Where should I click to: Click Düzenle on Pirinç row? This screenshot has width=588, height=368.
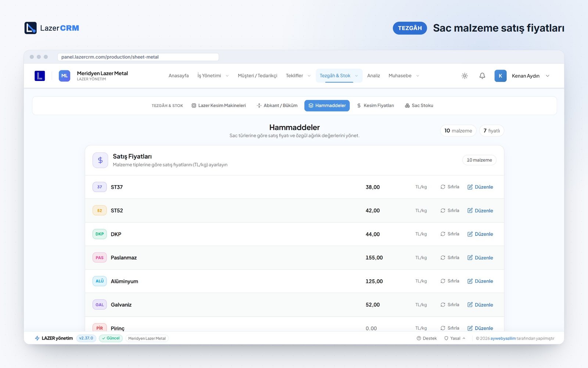tap(480, 328)
